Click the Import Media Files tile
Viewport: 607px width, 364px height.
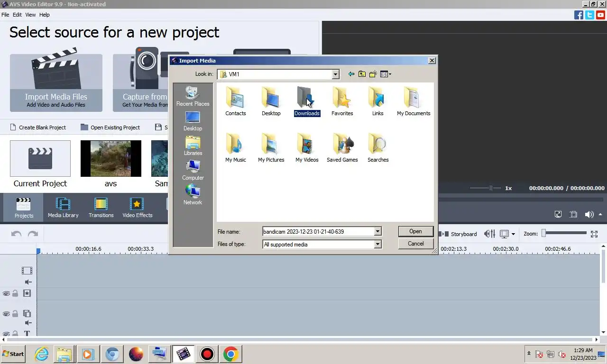[56, 82]
